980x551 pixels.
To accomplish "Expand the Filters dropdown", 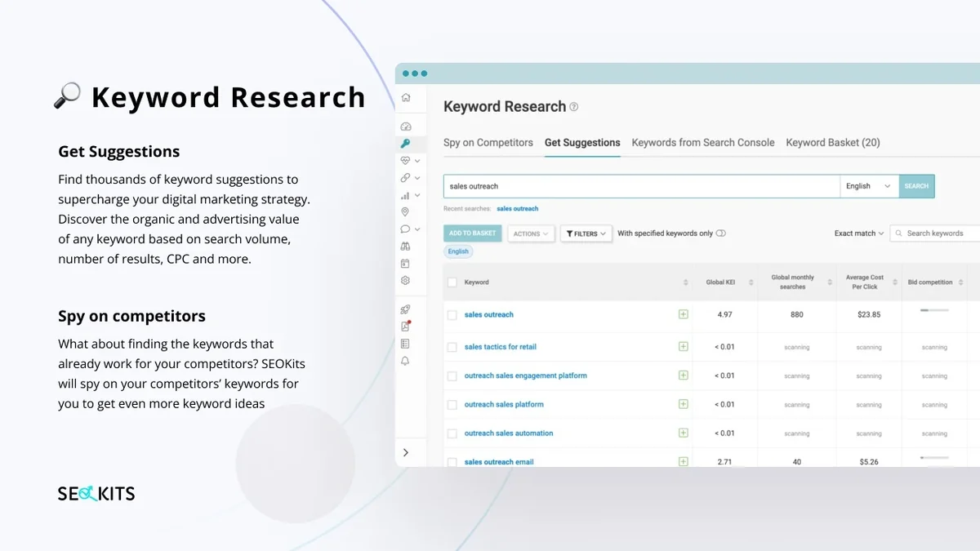I will point(586,233).
